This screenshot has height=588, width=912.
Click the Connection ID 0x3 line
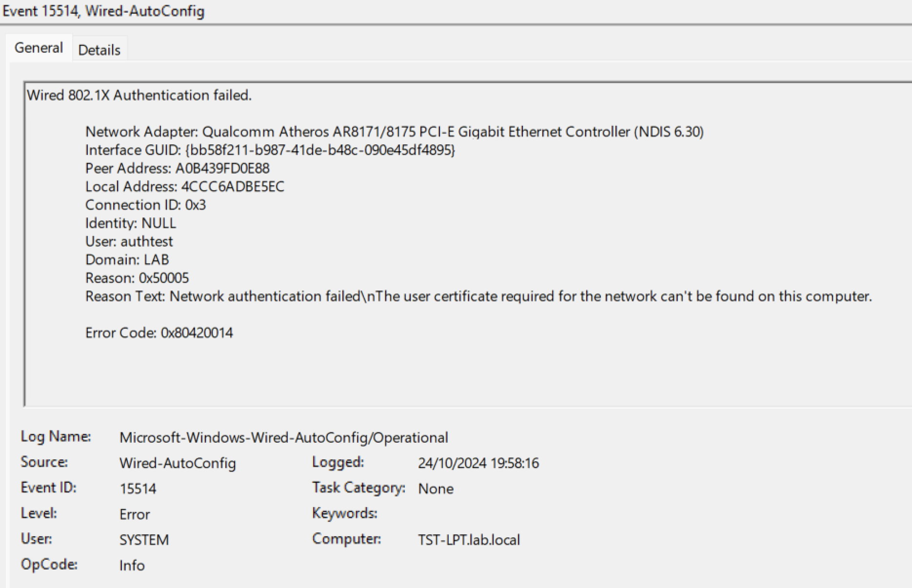145,205
